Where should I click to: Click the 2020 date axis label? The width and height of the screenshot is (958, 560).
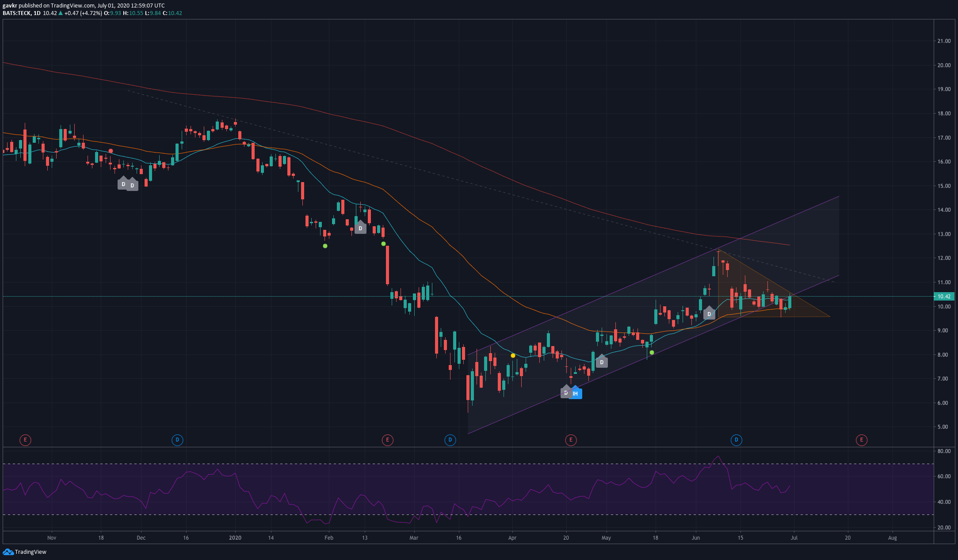click(235, 538)
